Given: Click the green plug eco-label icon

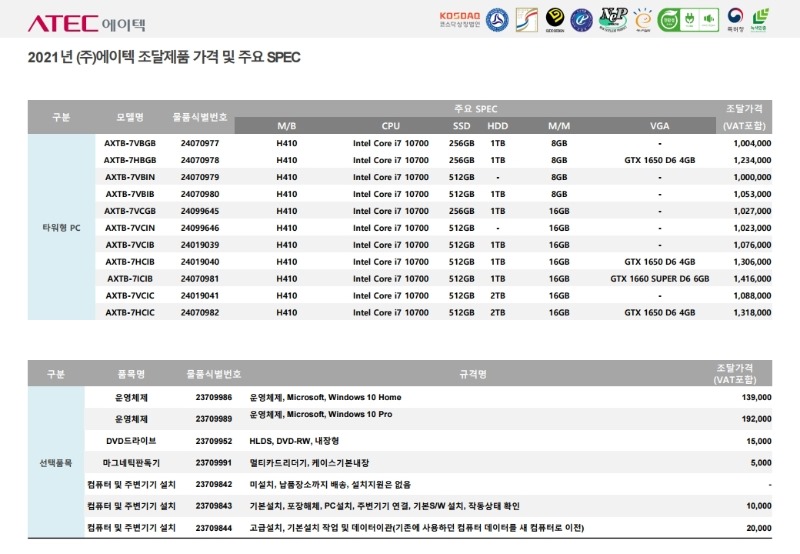Looking at the screenshot, I should pyautogui.click(x=689, y=20).
